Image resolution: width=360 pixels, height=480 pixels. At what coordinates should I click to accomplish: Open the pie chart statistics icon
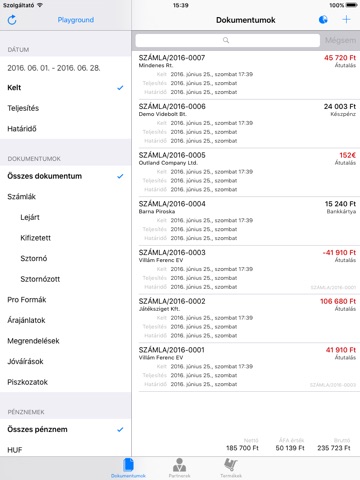pos(323,20)
